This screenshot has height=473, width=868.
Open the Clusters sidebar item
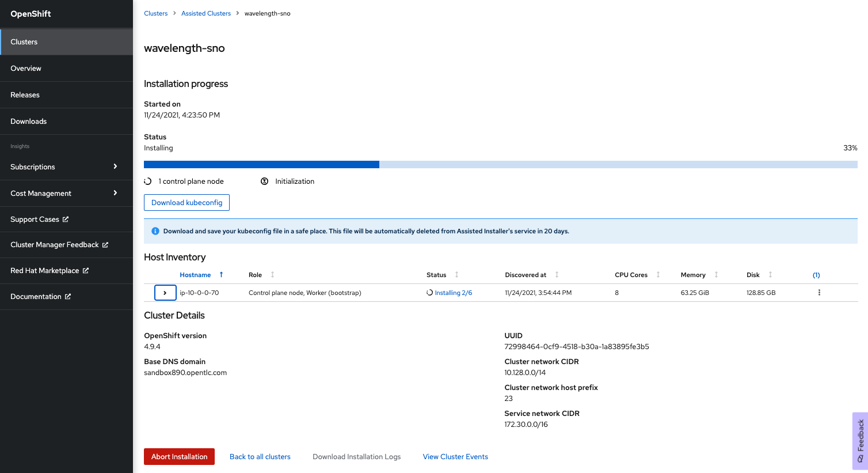click(67, 41)
